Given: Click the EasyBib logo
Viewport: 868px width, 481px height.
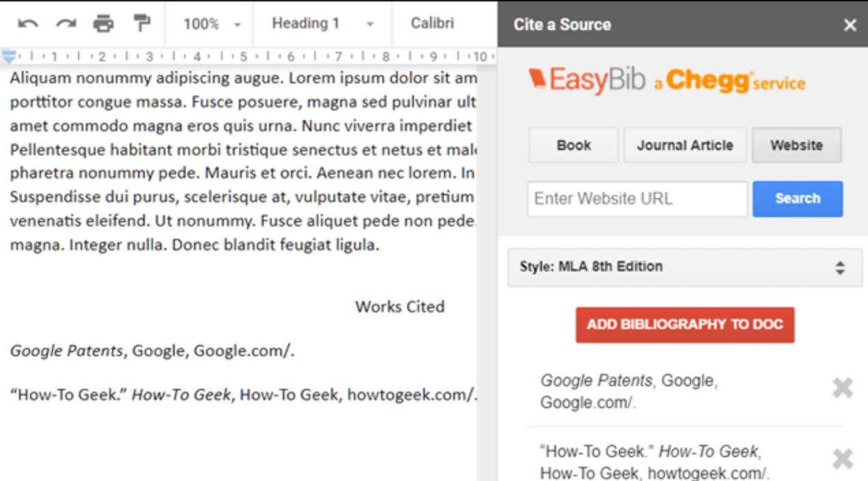Looking at the screenshot, I should tap(587, 81).
